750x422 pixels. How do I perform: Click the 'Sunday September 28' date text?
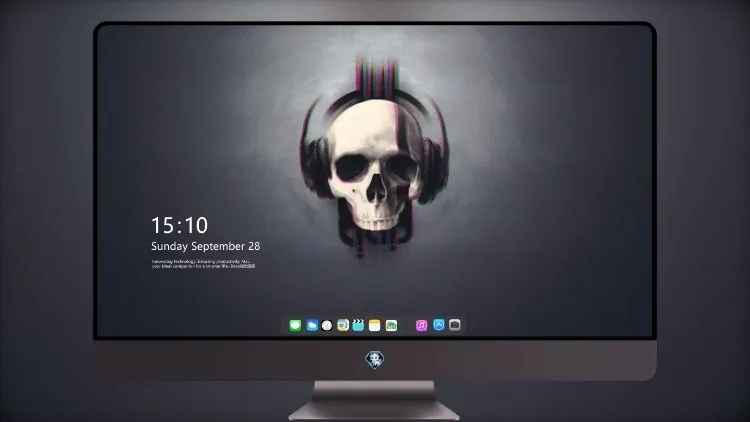(206, 246)
